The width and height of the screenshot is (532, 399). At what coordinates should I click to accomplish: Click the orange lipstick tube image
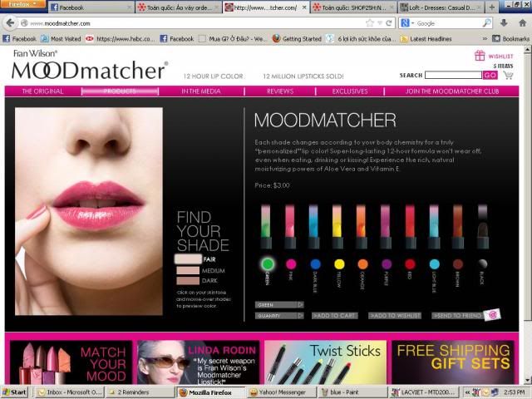tap(361, 226)
